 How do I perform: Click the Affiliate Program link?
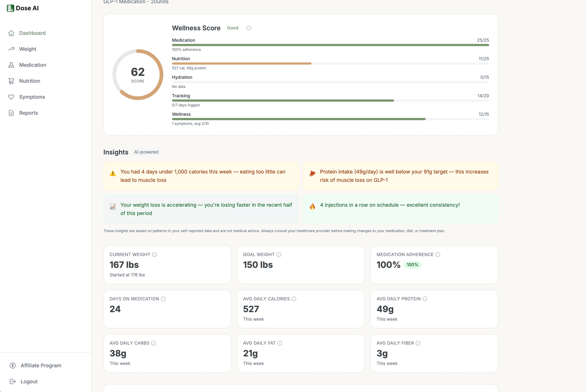click(x=41, y=365)
